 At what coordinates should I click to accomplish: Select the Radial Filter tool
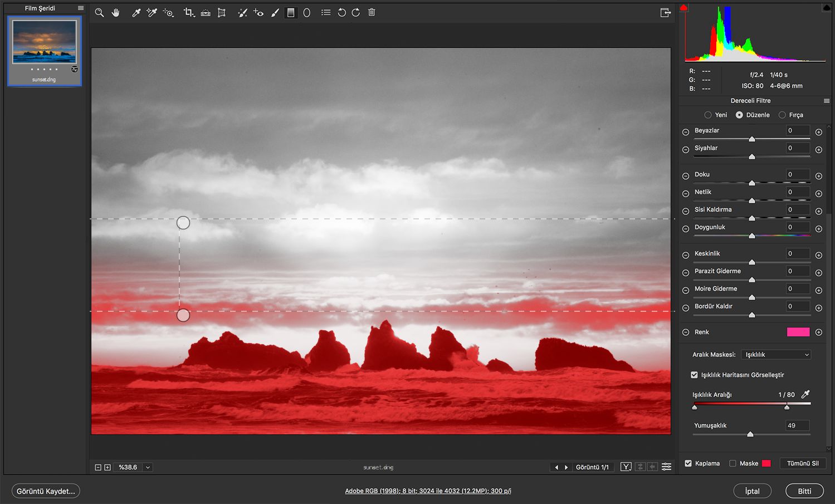pyautogui.click(x=306, y=12)
